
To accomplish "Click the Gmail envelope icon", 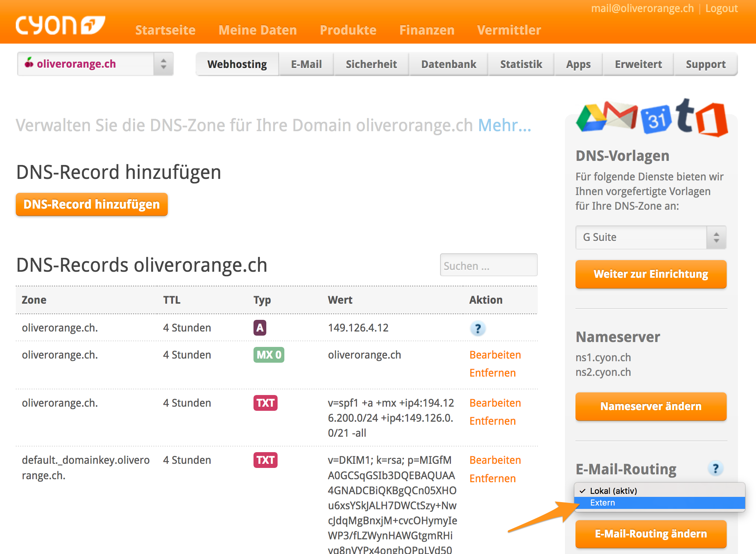I will [621, 115].
